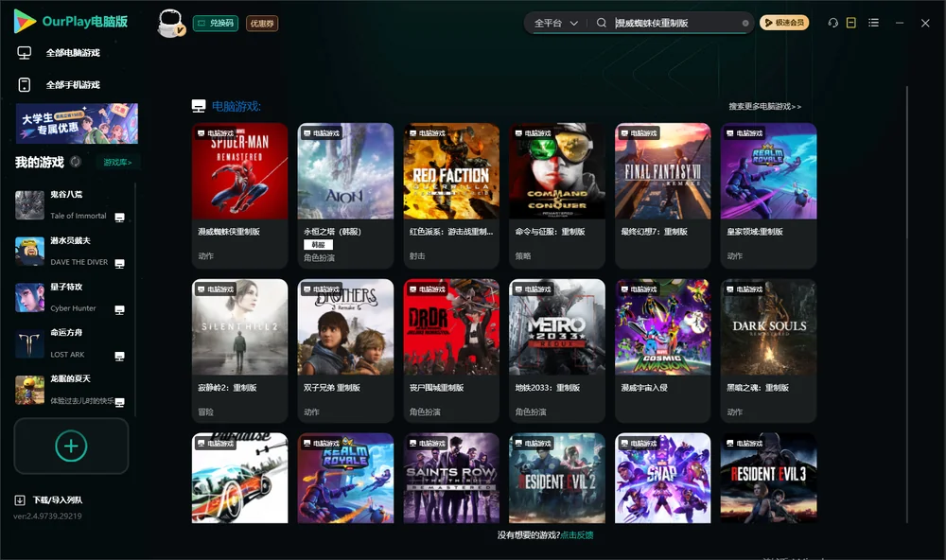Screen dimensions: 946x560
Task: Open the 黑暗之魂: 重制版 game card
Action: pyautogui.click(x=768, y=351)
